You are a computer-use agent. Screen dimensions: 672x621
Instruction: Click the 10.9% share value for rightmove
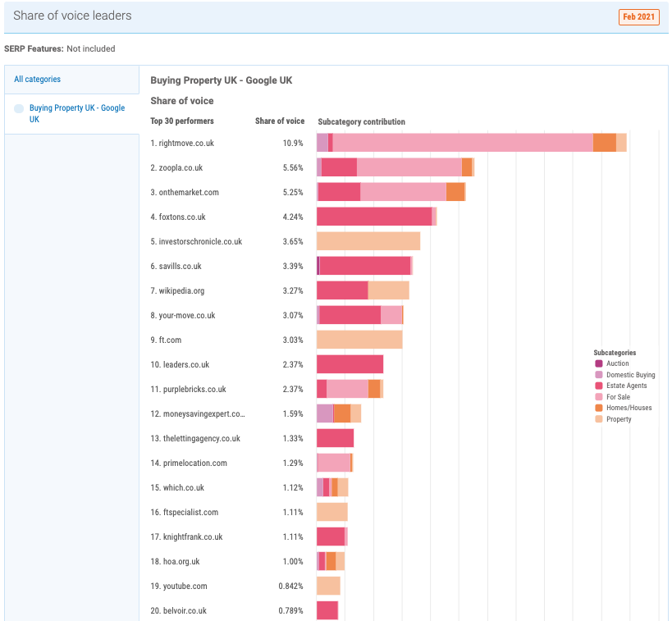[x=293, y=143]
